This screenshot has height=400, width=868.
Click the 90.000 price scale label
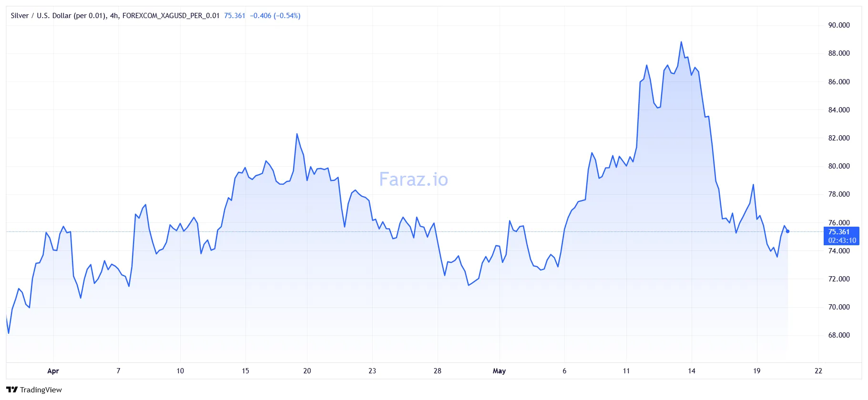839,25
